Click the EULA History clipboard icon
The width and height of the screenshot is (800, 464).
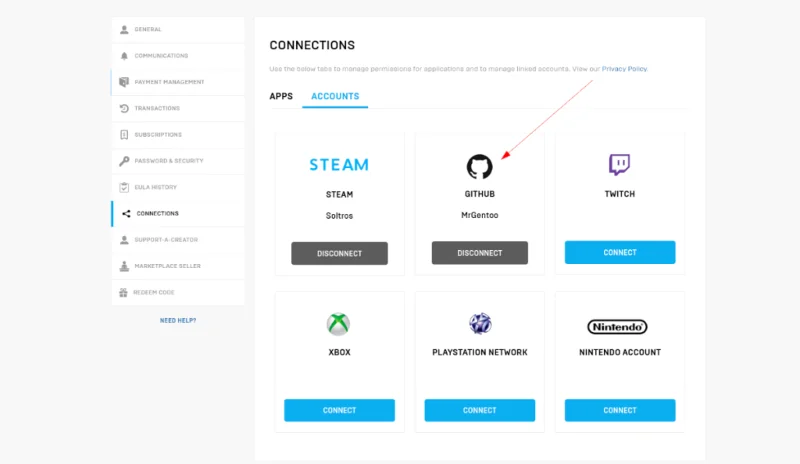(x=124, y=187)
